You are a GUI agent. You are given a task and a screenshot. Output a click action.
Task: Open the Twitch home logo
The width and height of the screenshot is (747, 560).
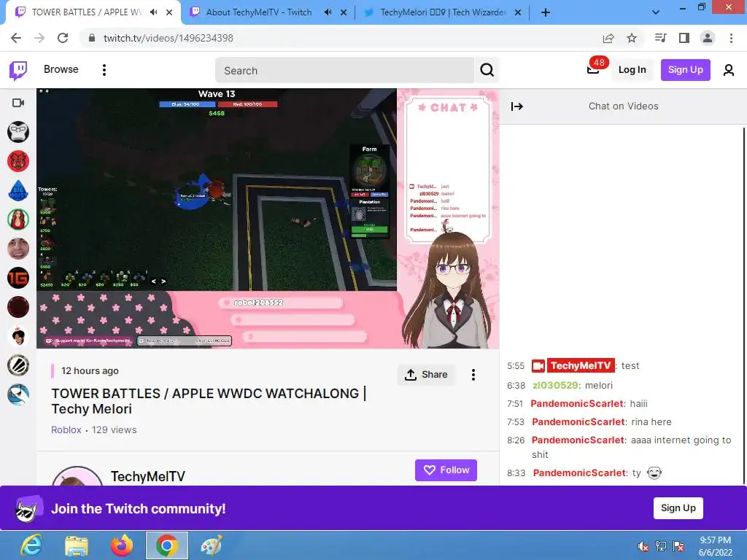point(18,70)
